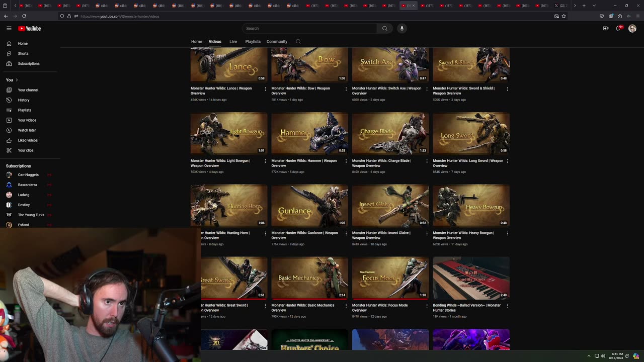
Task: Open more options for Switch Axe video
Action: click(x=427, y=89)
